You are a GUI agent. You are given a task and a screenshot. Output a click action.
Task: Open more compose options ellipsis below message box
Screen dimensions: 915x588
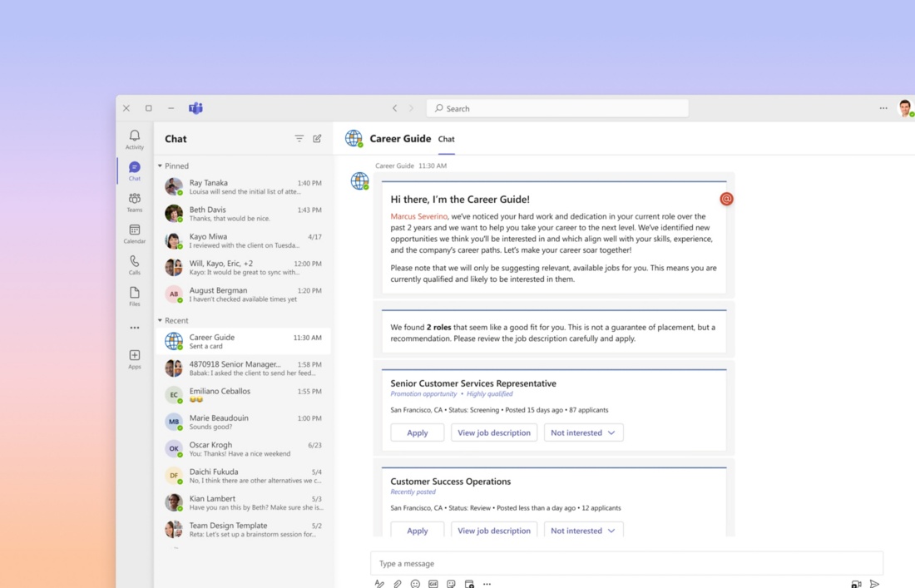pyautogui.click(x=487, y=583)
